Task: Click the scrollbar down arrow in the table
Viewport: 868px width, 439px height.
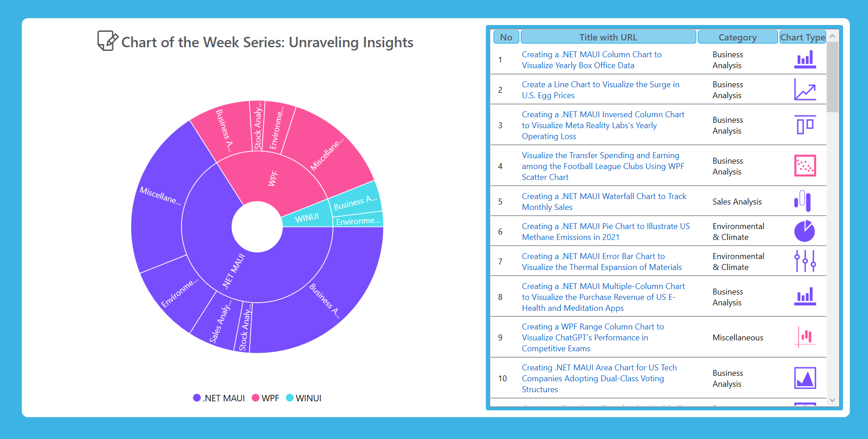Action: [x=832, y=400]
